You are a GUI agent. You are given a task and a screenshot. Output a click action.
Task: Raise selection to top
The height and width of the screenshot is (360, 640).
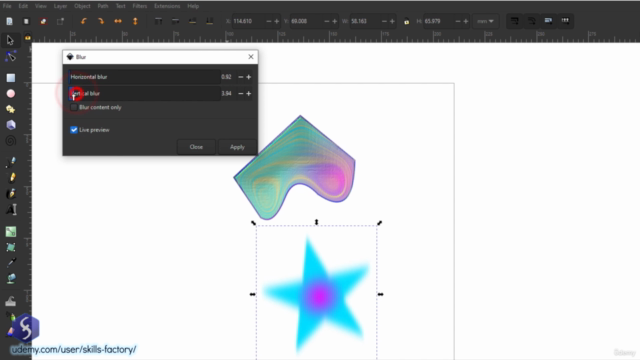[158, 21]
